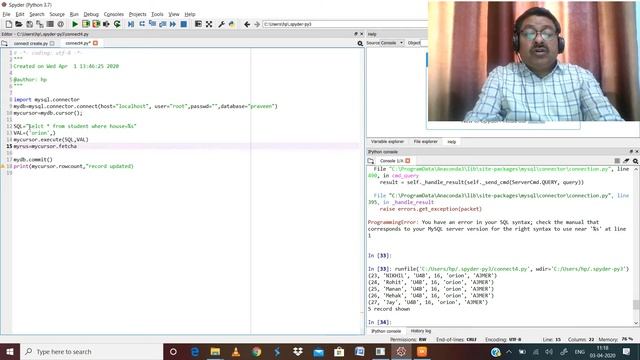
Task: Run current cell and advance
Action: click(x=96, y=24)
